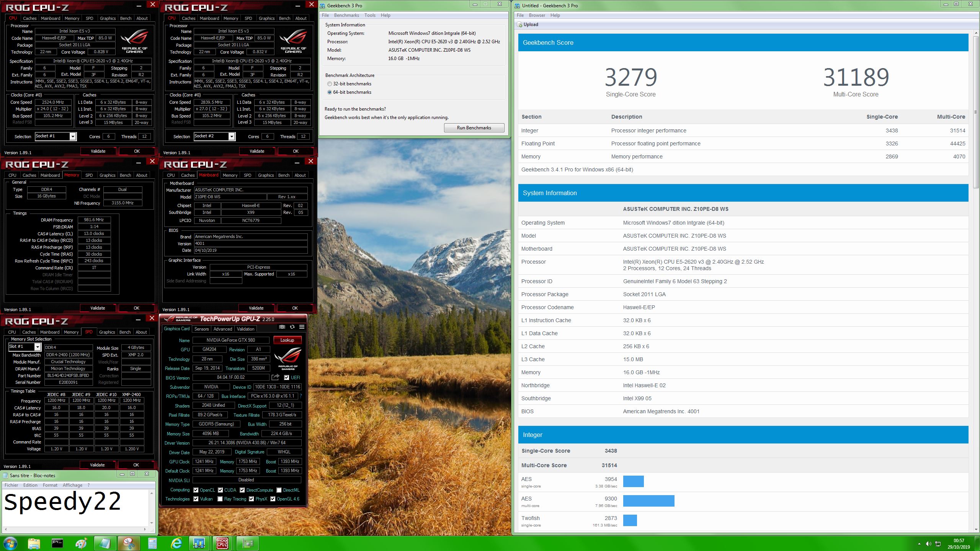Click the NVIDIA GeForce GTX 980 name field
The width and height of the screenshot is (980, 551).
pos(230,340)
